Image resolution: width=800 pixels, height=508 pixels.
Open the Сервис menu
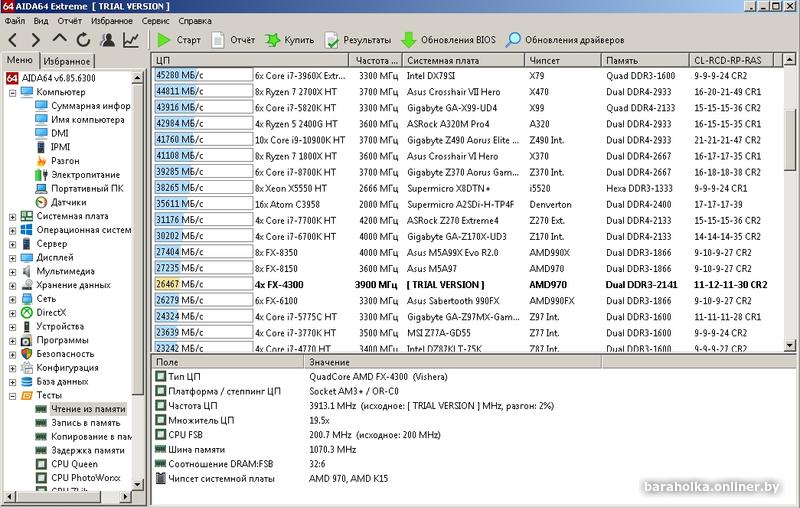pyautogui.click(x=156, y=21)
